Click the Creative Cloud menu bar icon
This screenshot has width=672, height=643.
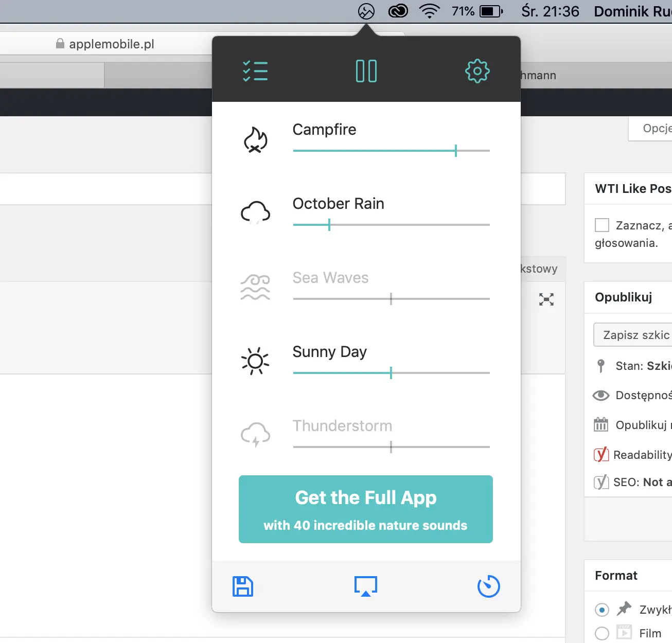point(398,11)
